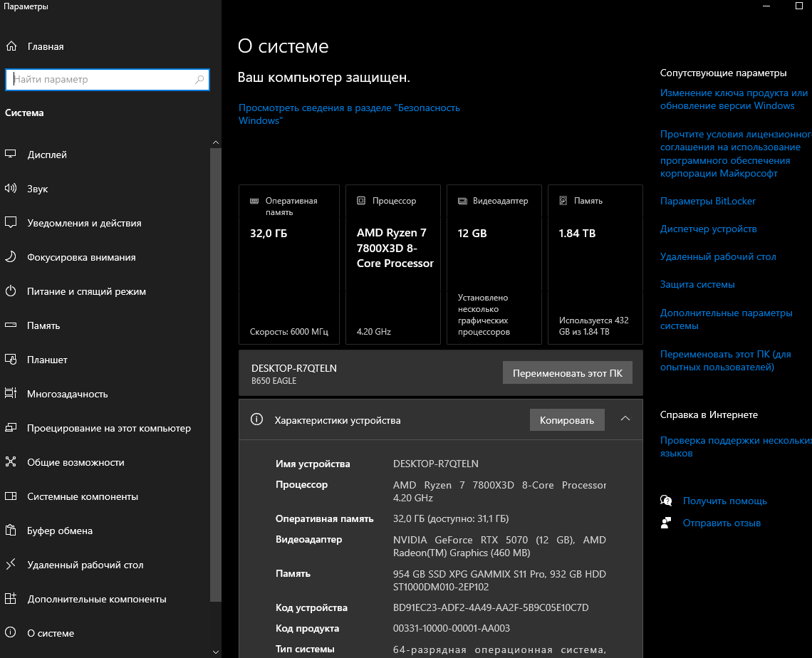Click the Display (Дисплей) monitor icon

point(11,155)
